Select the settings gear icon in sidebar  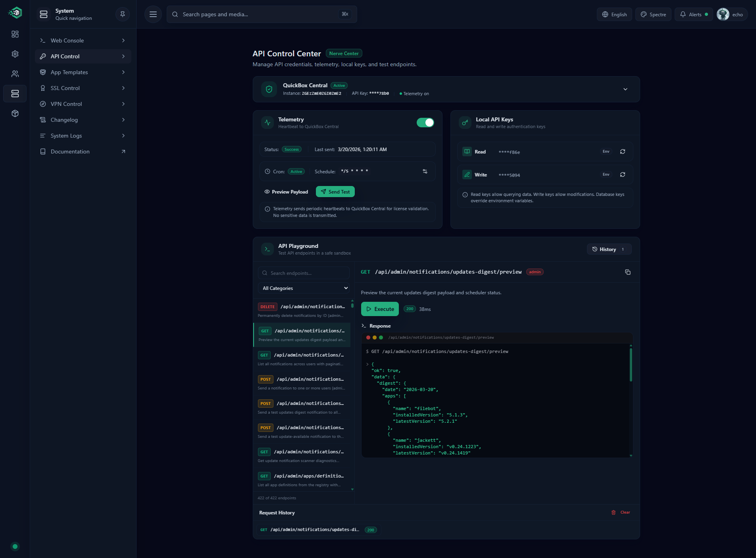[x=15, y=54]
